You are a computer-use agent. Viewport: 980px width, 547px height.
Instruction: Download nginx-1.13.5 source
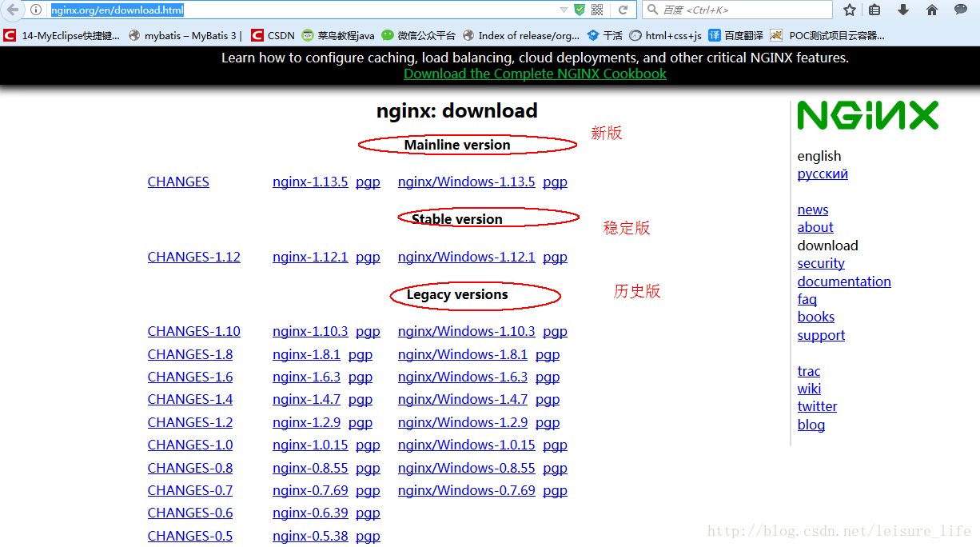tap(310, 182)
